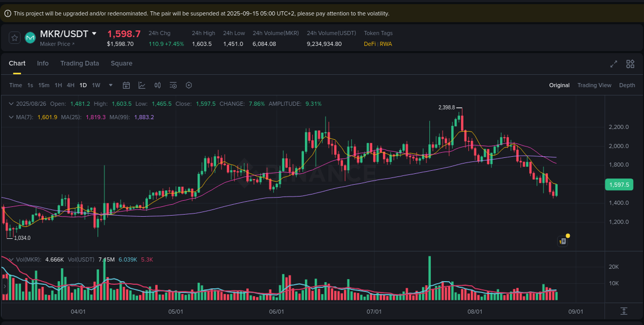Image resolution: width=644 pixels, height=325 pixels.
Task: Click the green 1,597.5 price label
Action: point(619,184)
